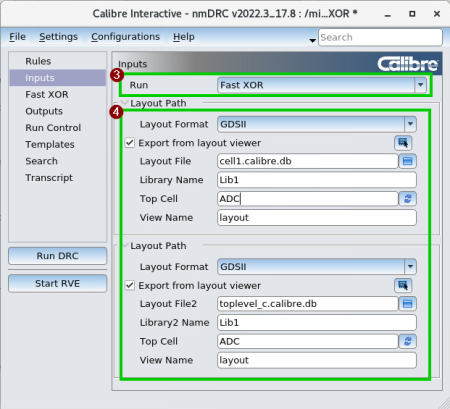Click the Layout File2 input field
Viewport: 450px width, 409px height.
tap(307, 304)
